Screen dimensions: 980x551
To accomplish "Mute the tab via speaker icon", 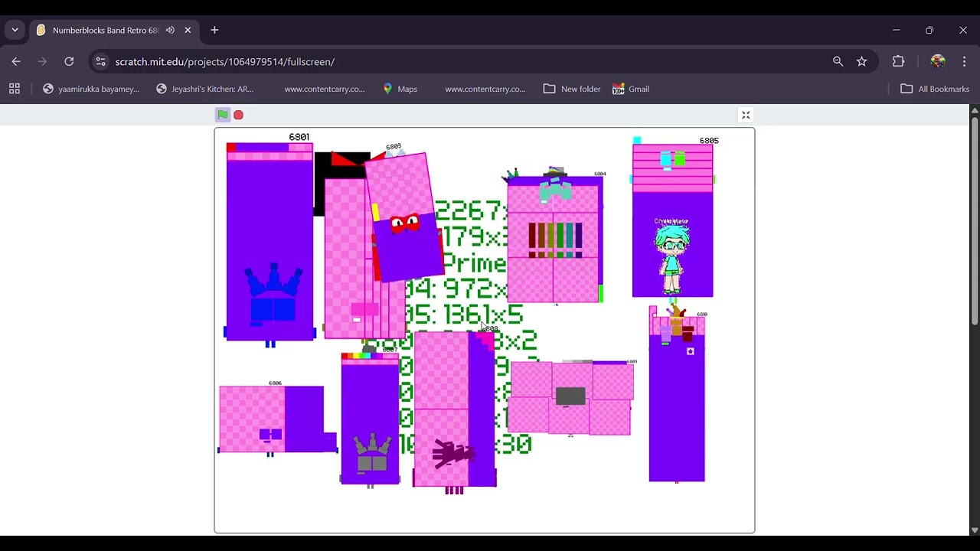I will coord(170,30).
